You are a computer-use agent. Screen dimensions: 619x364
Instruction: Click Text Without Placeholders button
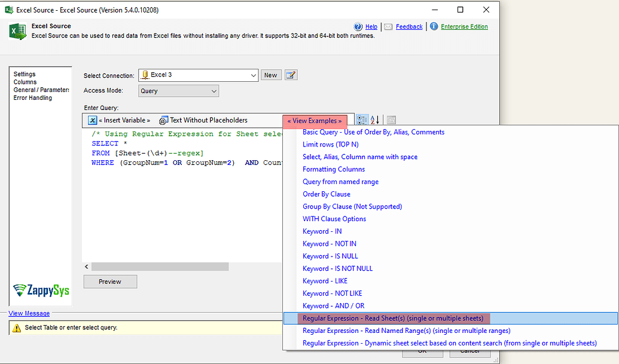coord(203,120)
